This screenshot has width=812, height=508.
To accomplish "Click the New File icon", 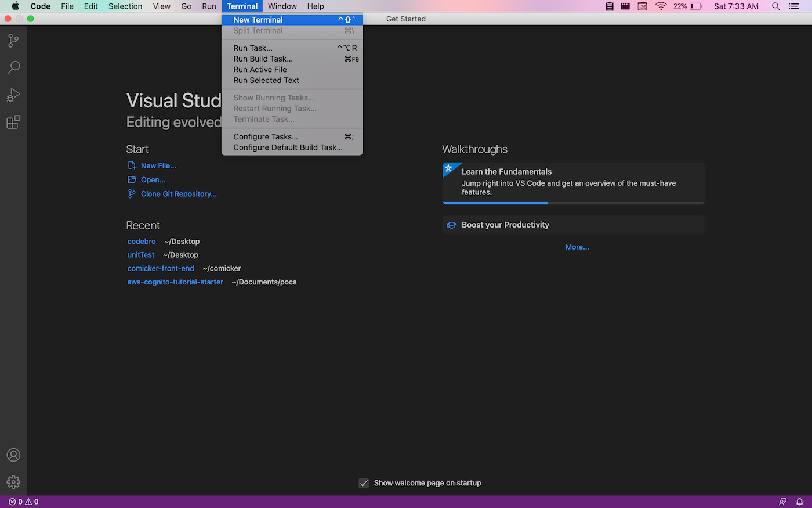I will pyautogui.click(x=132, y=165).
